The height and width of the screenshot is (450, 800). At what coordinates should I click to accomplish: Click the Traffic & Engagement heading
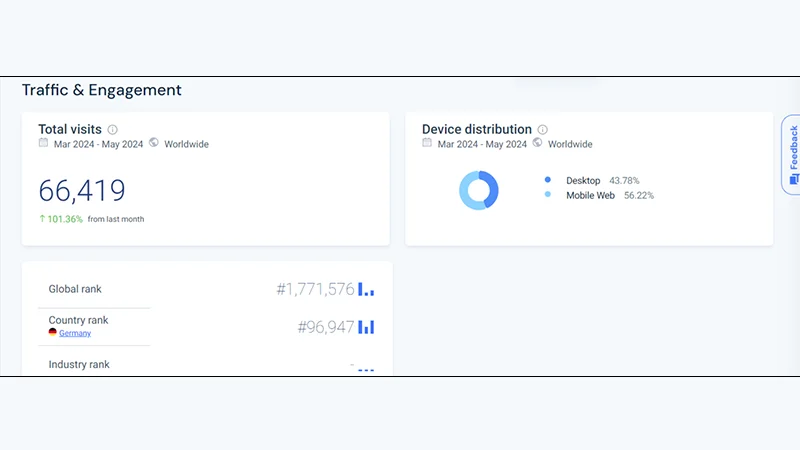click(102, 90)
